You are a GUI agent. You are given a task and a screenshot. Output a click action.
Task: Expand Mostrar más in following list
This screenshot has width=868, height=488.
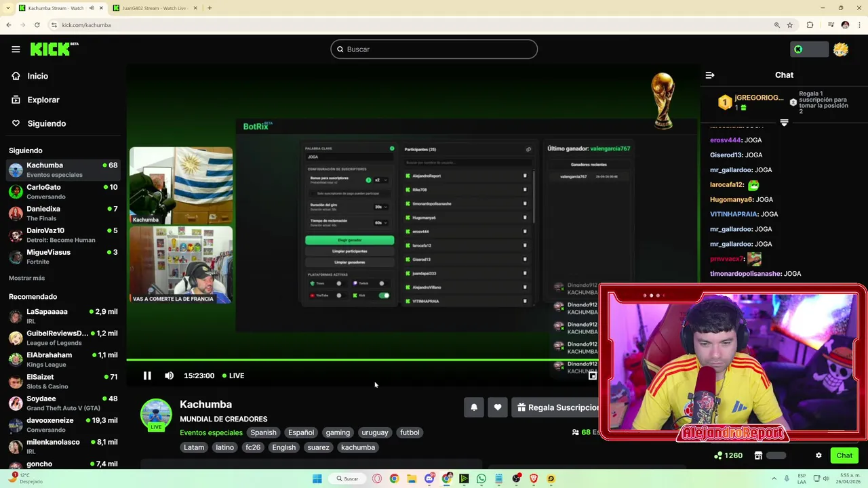(x=26, y=278)
